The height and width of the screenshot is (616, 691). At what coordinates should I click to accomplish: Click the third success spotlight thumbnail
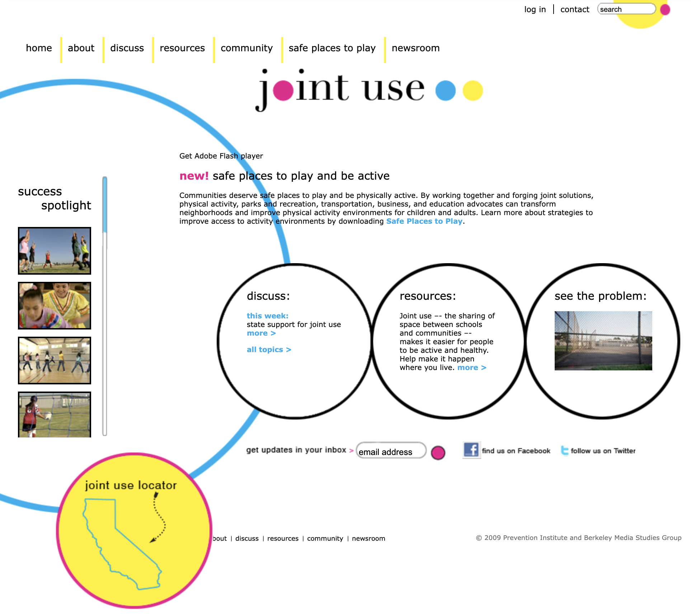(53, 359)
